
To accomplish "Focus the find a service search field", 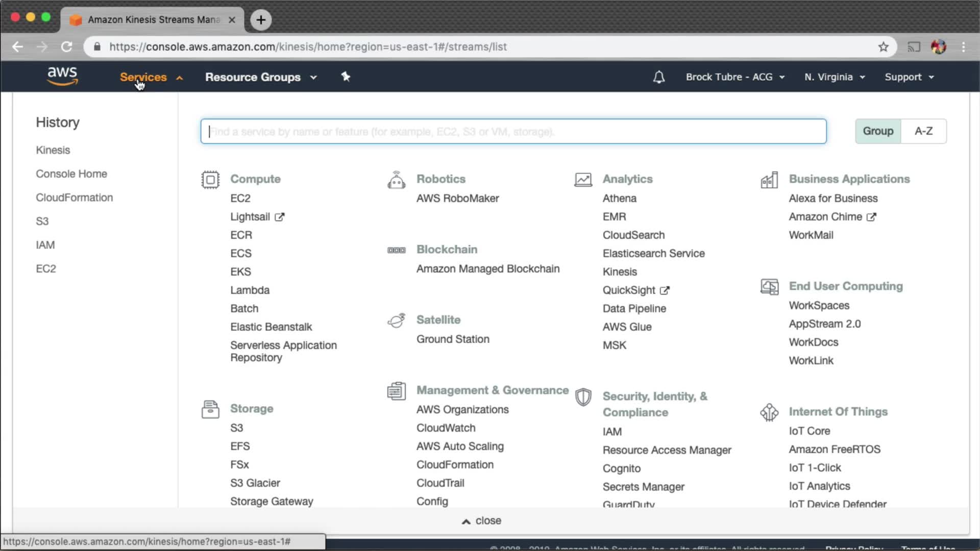I will [513, 132].
